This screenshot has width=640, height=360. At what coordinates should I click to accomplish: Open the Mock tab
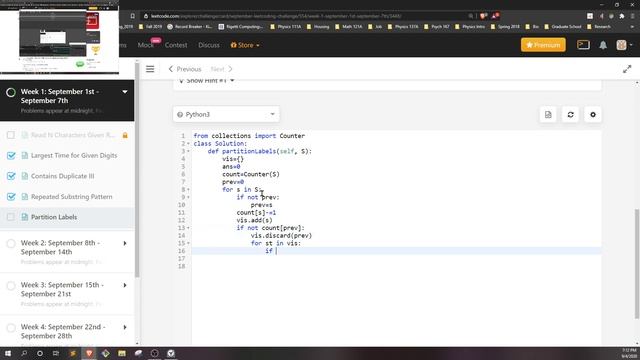146,45
